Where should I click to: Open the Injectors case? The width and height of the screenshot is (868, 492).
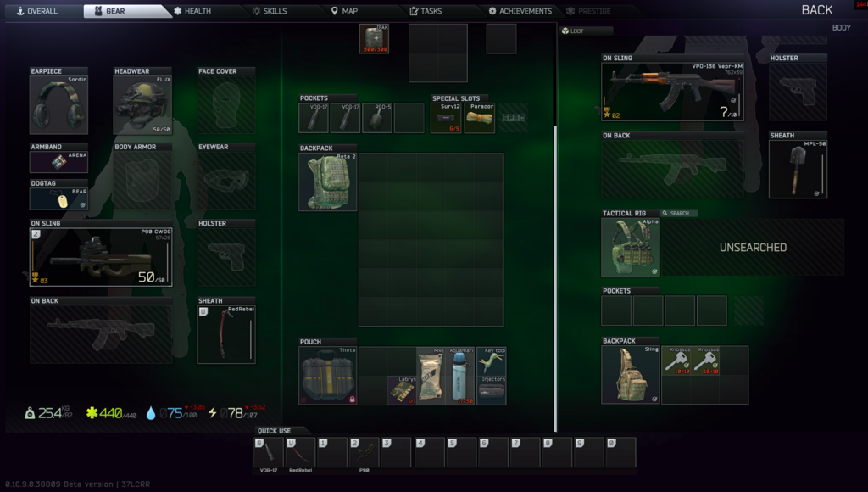coord(492,391)
